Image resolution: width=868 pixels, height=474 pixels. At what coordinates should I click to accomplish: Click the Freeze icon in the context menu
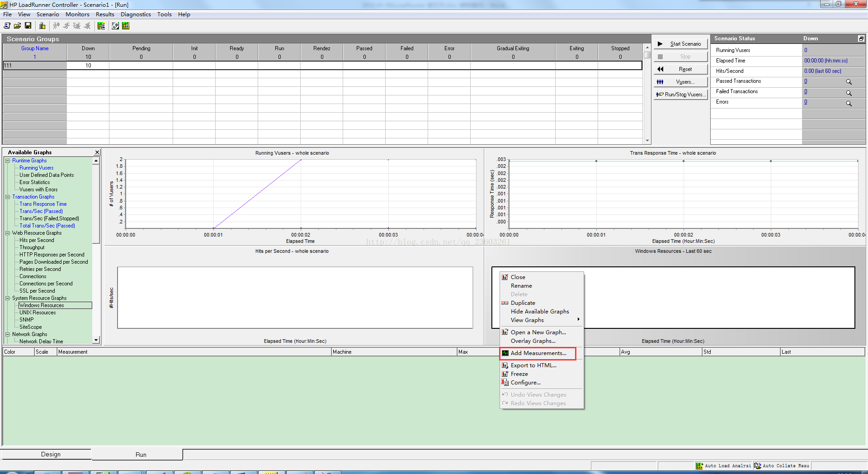[x=505, y=374]
